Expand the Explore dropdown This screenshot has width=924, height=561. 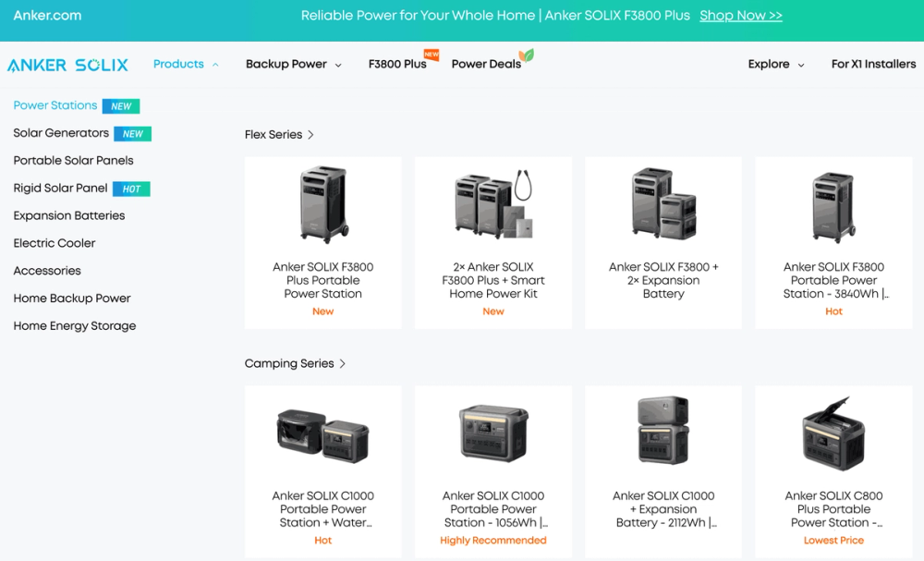[776, 64]
